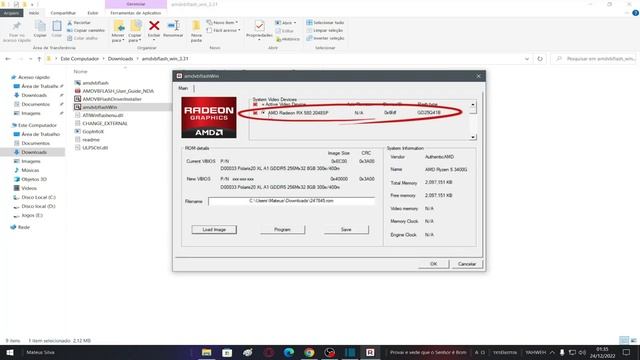
Task: Select Músicas in the navigation pane
Action: tap(30, 170)
